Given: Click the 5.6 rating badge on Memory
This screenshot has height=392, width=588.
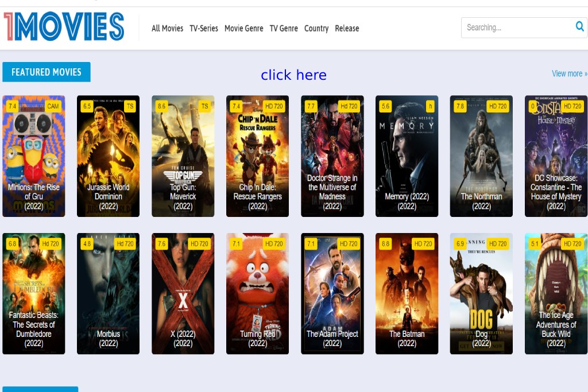Looking at the screenshot, I should tap(385, 106).
